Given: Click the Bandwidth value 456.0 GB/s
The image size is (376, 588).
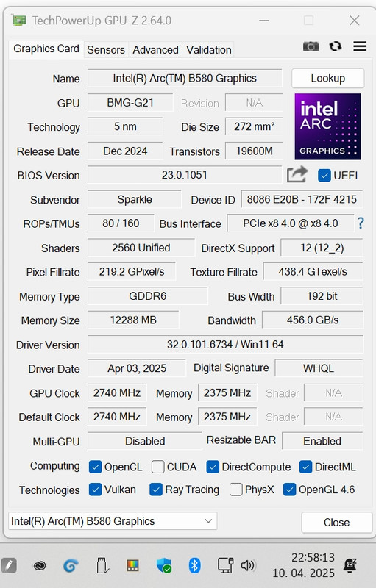Looking at the screenshot, I should (313, 320).
